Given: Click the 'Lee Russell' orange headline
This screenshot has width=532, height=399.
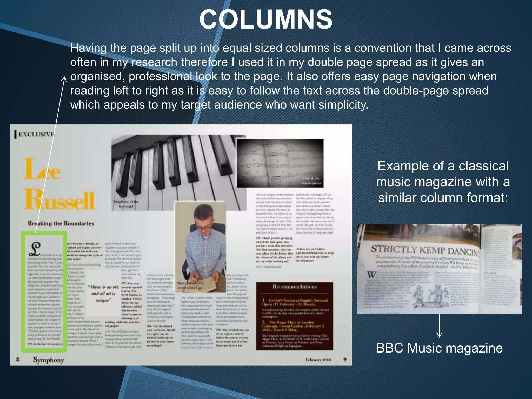Looking at the screenshot, I should coord(59,183).
